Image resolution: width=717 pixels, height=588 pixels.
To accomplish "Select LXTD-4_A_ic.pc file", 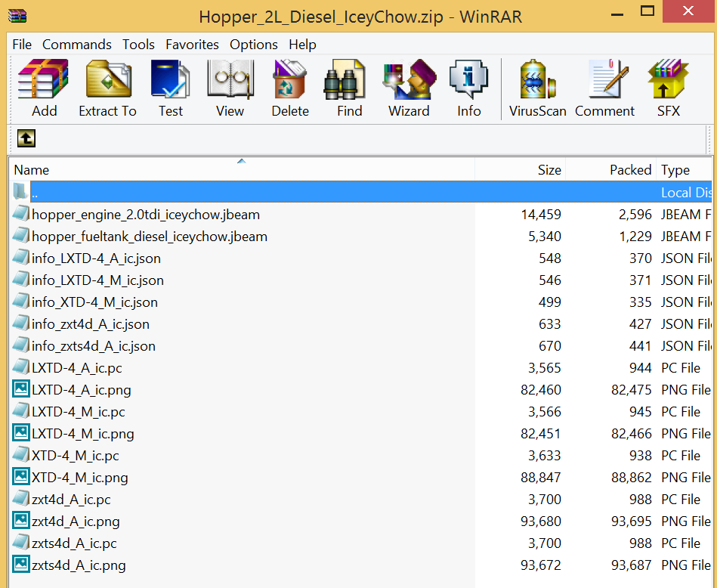I will tap(77, 368).
